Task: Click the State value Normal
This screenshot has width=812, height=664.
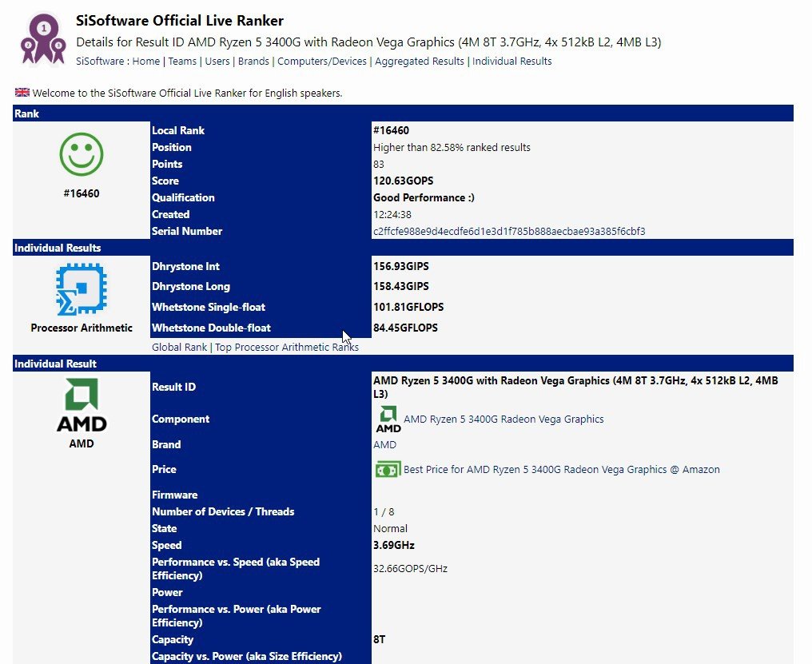Action: point(390,528)
